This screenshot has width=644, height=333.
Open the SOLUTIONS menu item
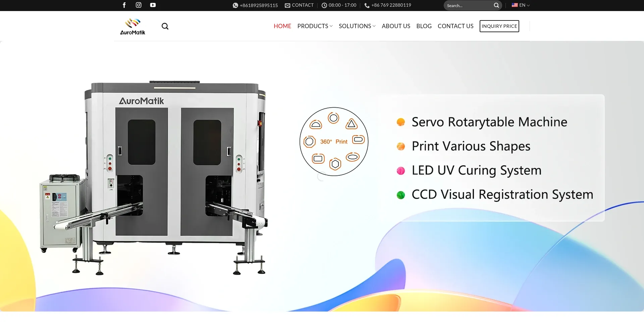tap(355, 26)
